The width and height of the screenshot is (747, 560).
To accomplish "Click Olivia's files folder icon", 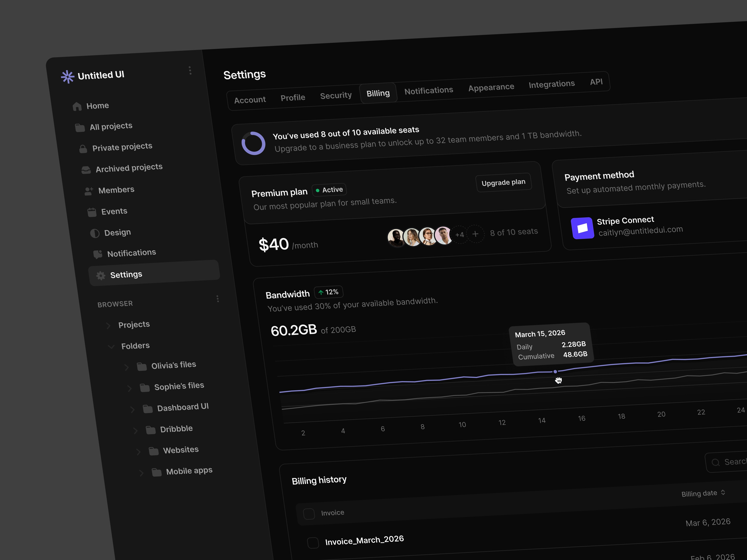I will click(x=142, y=367).
